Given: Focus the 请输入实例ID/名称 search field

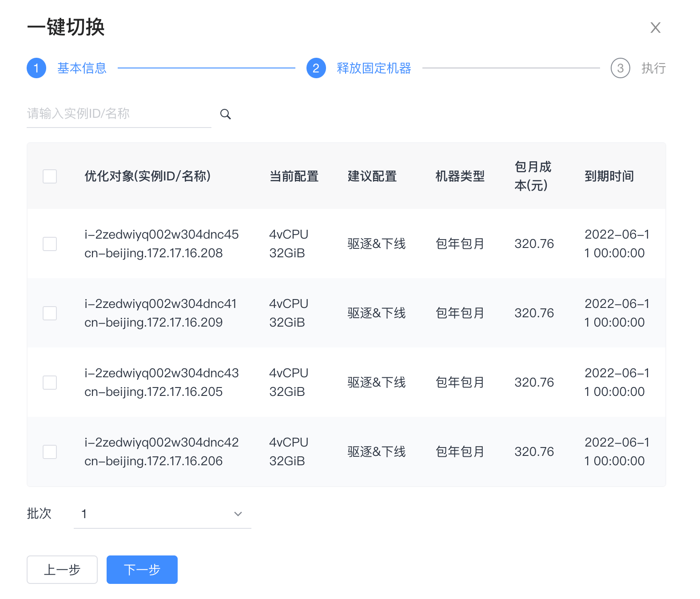Looking at the screenshot, I should tap(119, 114).
